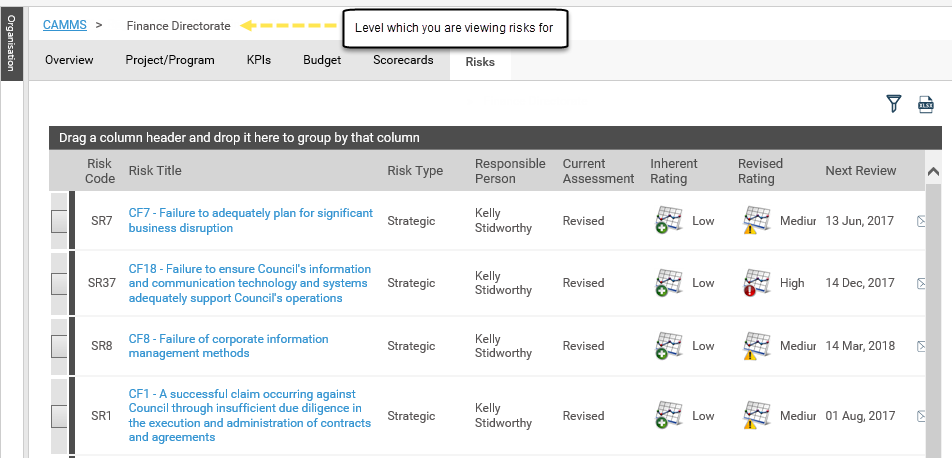Sort by the Risk Type column header
952x458 pixels.
pos(415,171)
